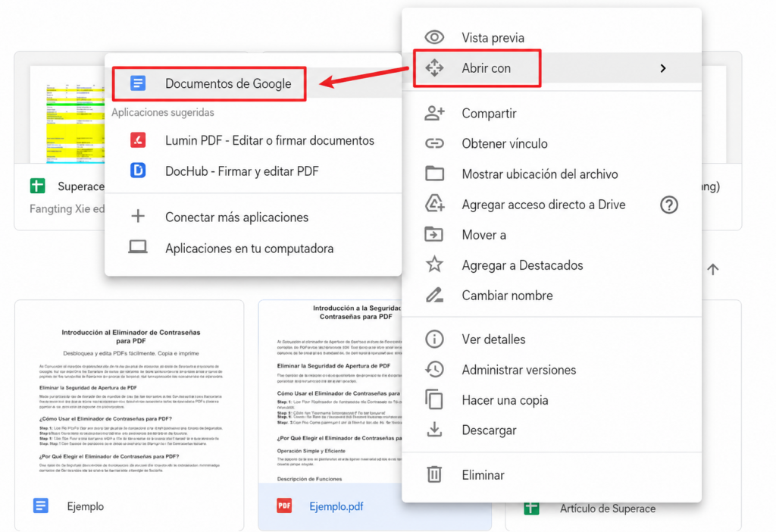Choose Obtener vínculo option
The width and height of the screenshot is (776, 532).
point(552,143)
